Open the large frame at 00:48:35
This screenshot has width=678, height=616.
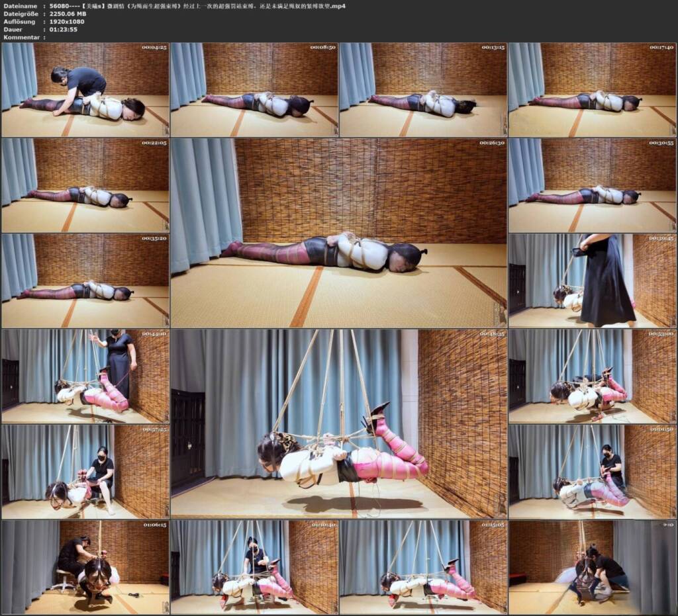(338, 423)
